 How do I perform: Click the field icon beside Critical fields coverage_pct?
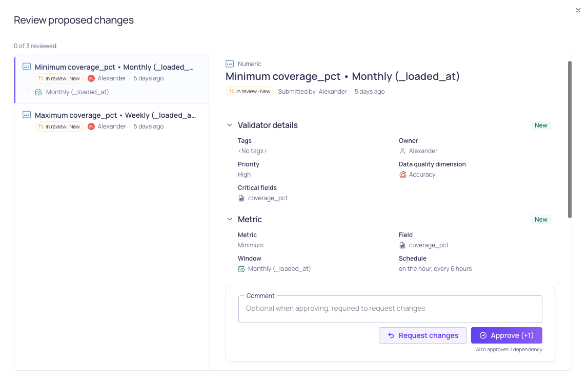pos(241,198)
